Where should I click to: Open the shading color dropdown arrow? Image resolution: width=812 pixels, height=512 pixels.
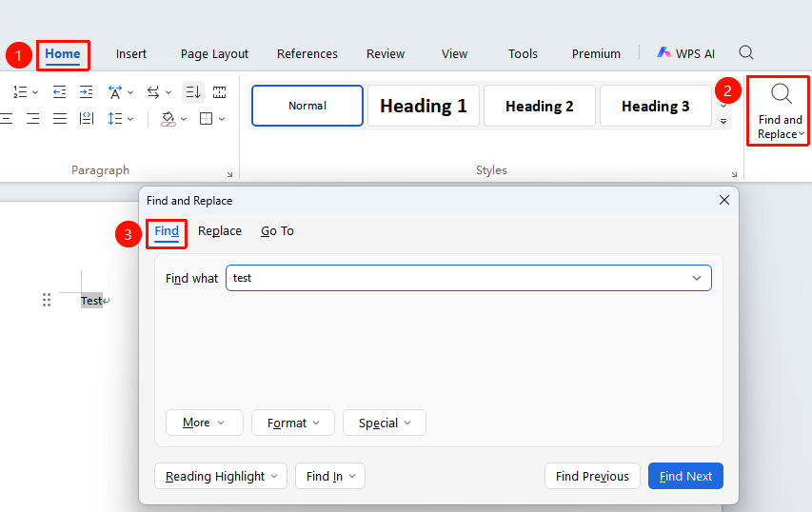(184, 119)
